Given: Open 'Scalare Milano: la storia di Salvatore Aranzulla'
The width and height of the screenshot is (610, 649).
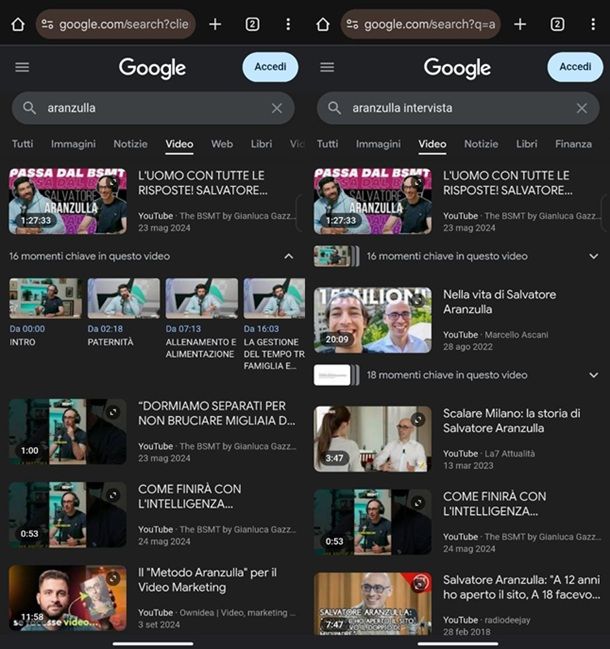Looking at the screenshot, I should coord(512,421).
